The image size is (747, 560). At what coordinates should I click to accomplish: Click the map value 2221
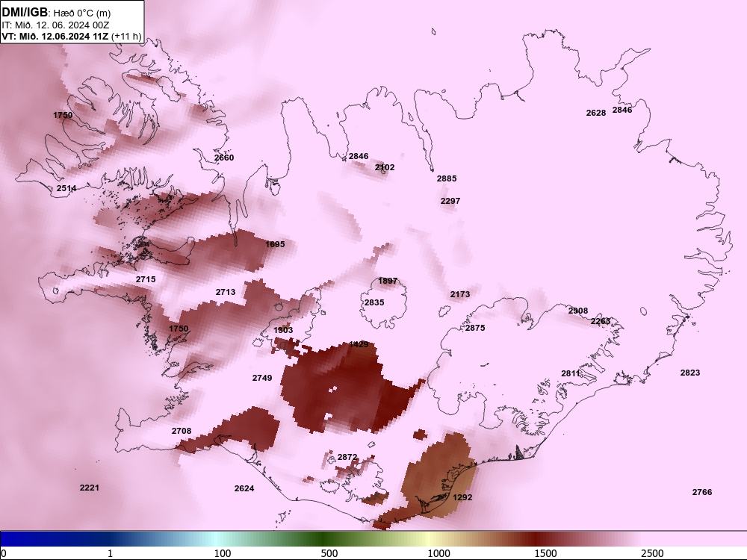tap(90, 488)
